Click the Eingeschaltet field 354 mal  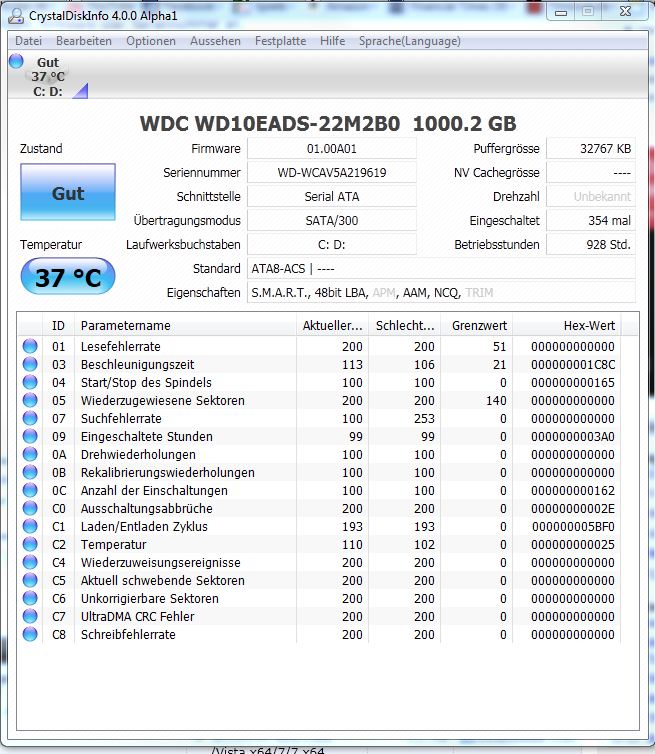[x=591, y=221]
